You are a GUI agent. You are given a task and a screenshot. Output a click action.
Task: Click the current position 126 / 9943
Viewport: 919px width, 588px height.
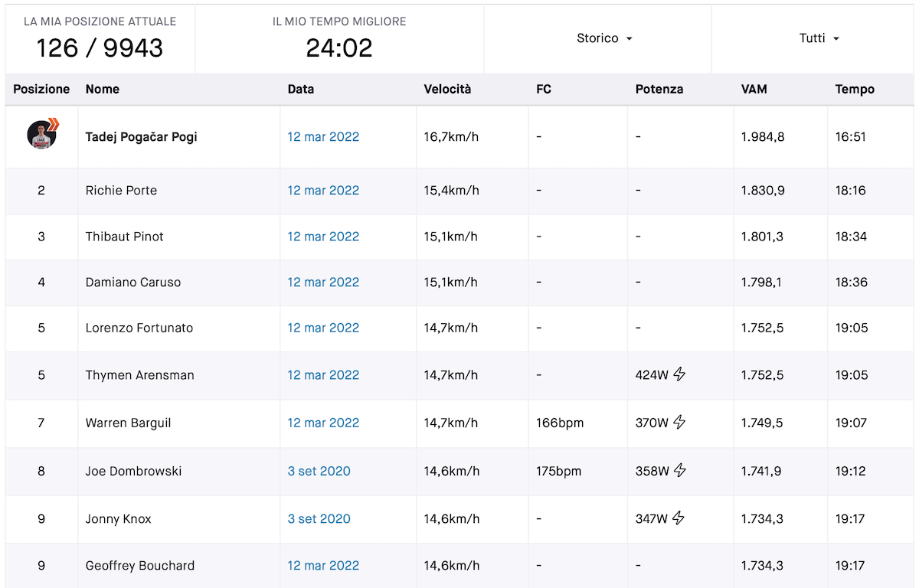[100, 47]
